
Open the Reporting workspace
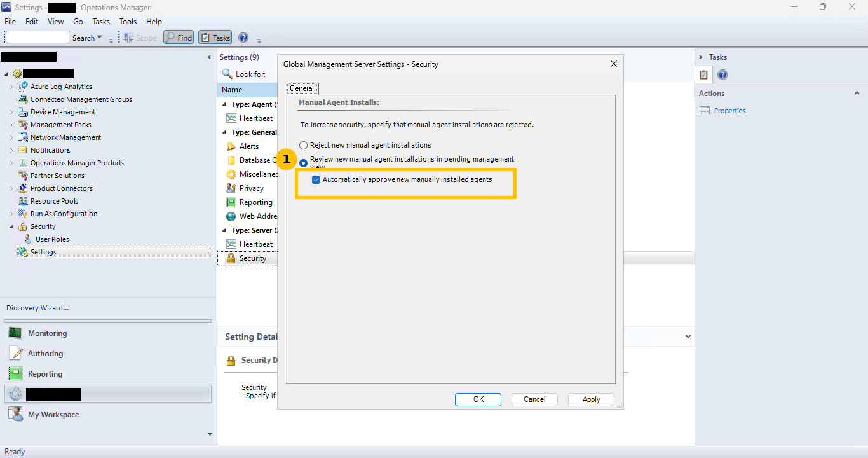108,374
